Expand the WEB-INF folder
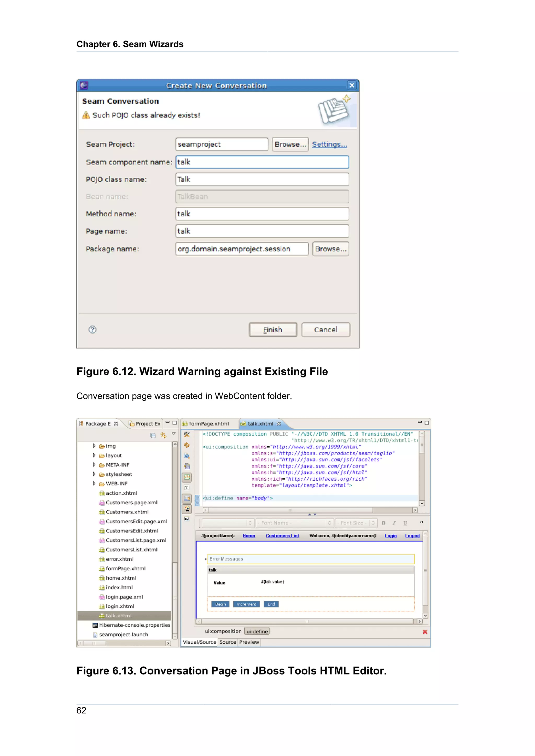This screenshot has width=535, height=756. (x=94, y=484)
